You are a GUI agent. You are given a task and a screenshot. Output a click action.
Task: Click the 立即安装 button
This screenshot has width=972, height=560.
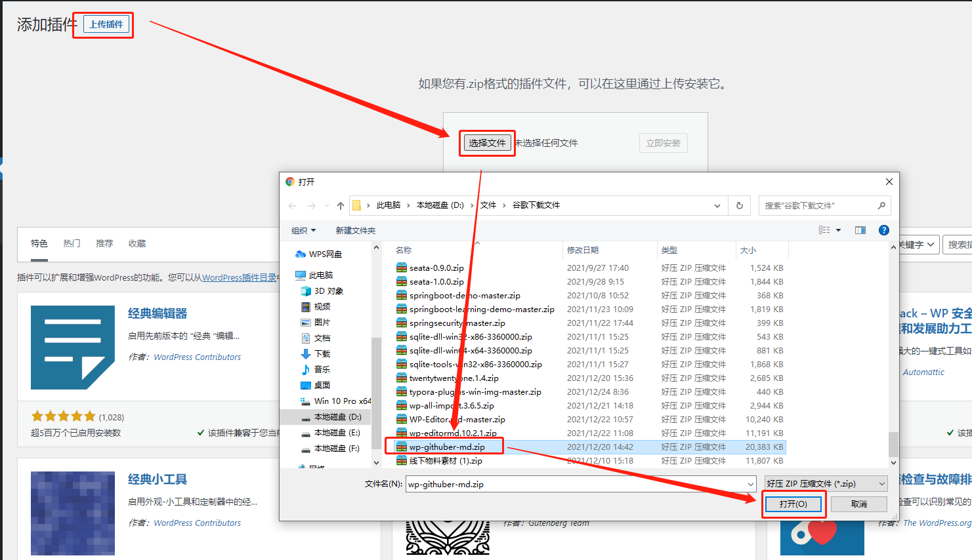[x=664, y=143]
